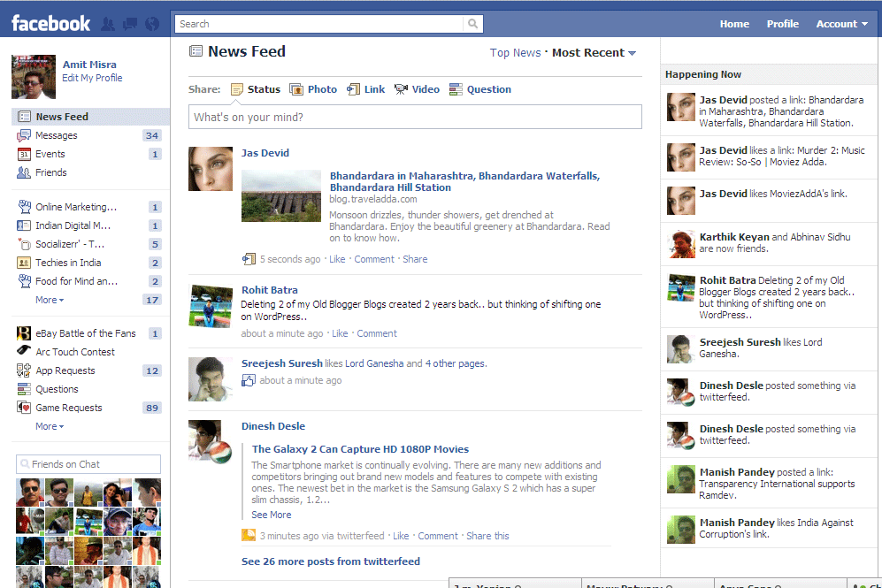Comment on Rohit Batra's post

click(x=377, y=333)
